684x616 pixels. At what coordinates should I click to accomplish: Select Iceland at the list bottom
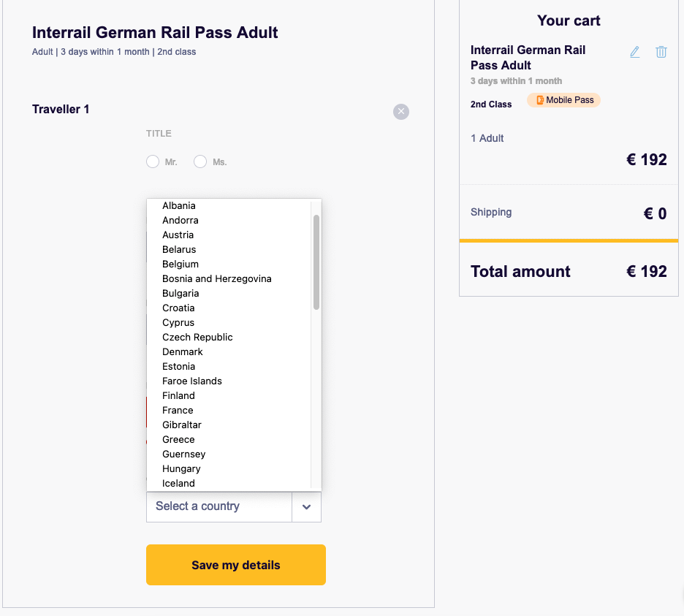(x=178, y=484)
